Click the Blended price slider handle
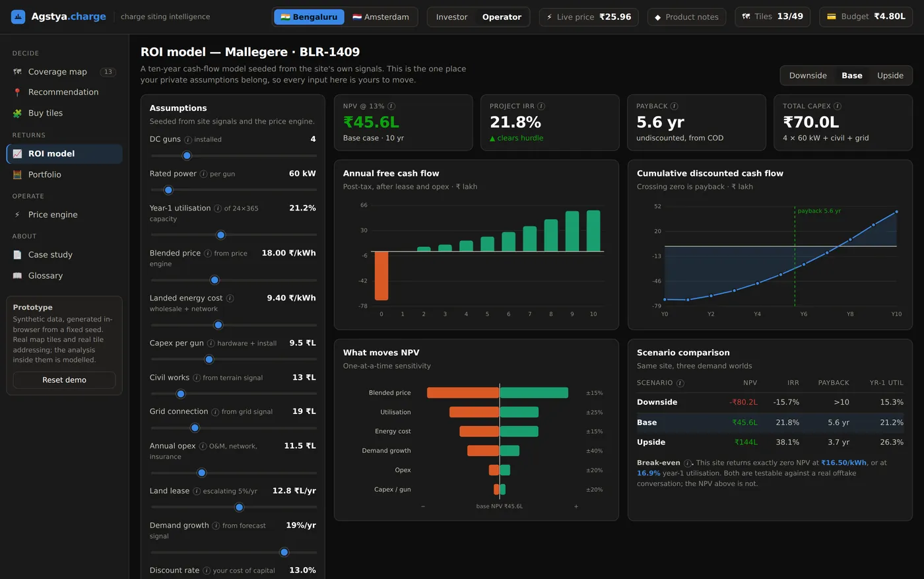Image resolution: width=924 pixels, height=579 pixels. (x=214, y=280)
